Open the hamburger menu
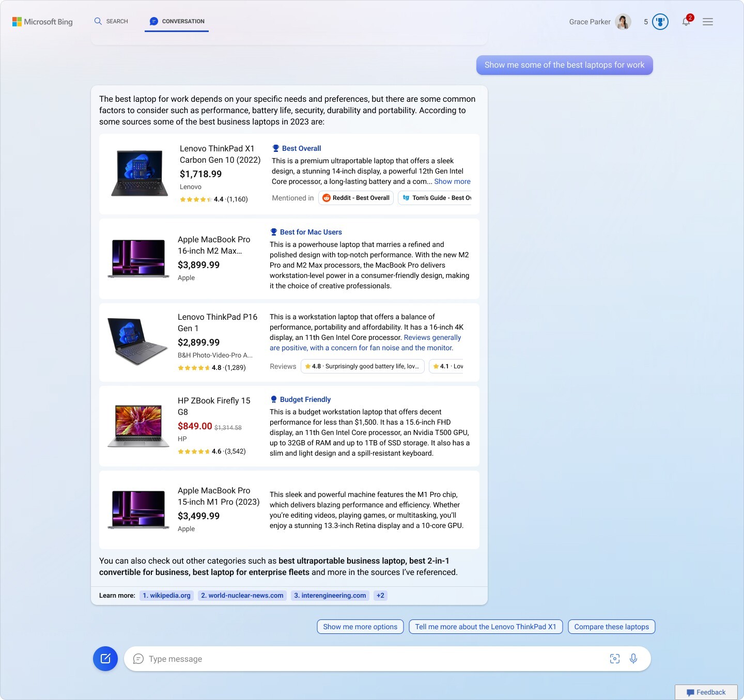Screen dimensions: 744x700 point(708,22)
